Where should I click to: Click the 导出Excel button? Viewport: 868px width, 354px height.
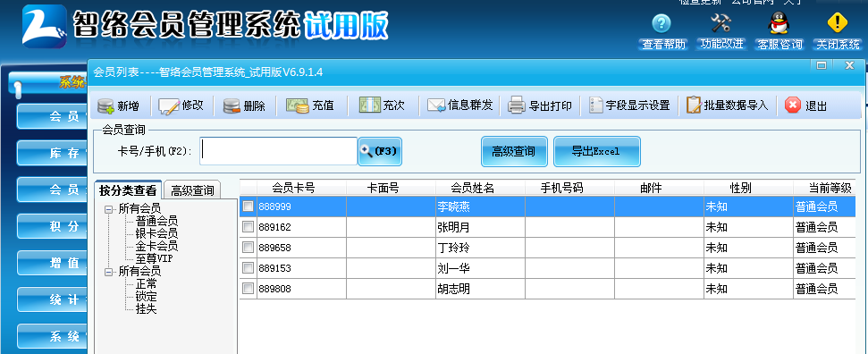tap(597, 151)
